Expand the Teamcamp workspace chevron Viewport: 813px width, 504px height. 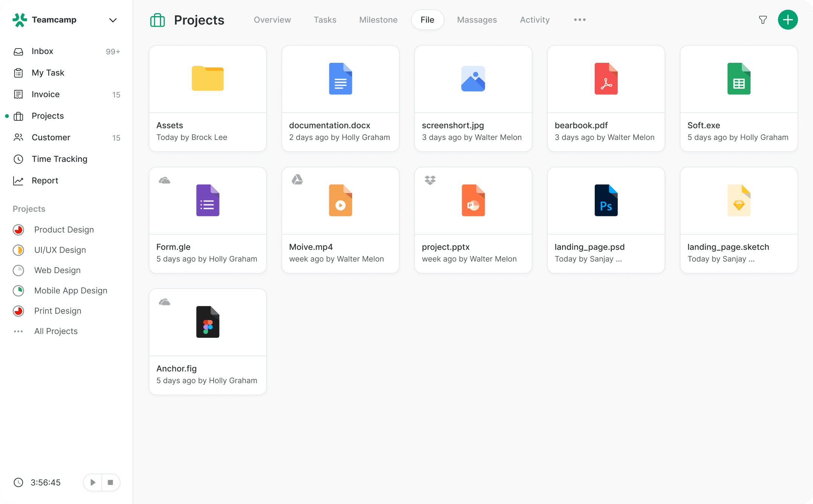click(x=113, y=20)
